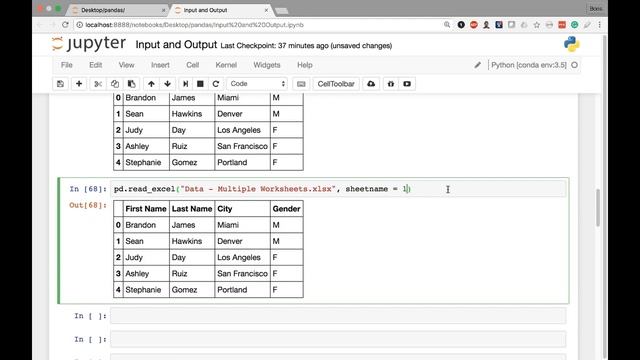Viewport: 640px width, 360px height.
Task: Click the save and checkpoint icon
Action: (60, 84)
